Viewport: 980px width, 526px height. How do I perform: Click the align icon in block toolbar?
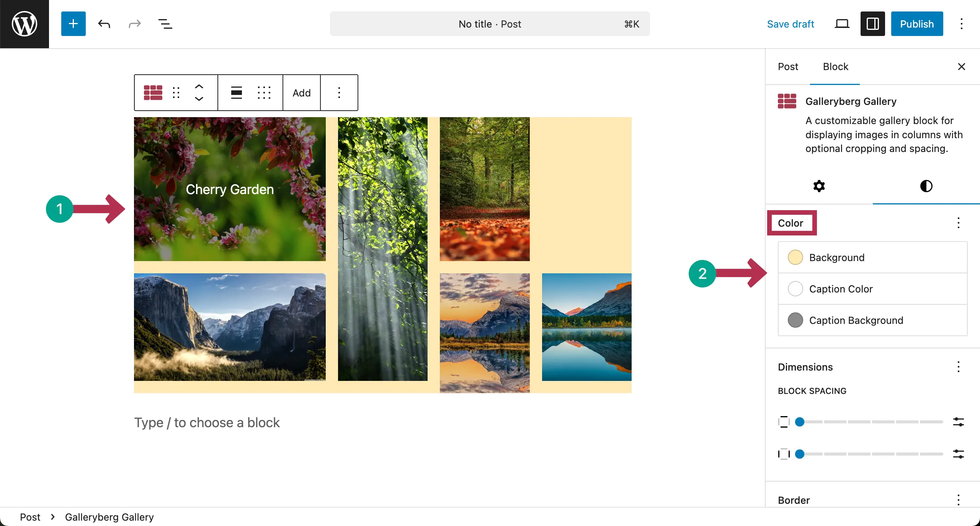[x=236, y=93]
